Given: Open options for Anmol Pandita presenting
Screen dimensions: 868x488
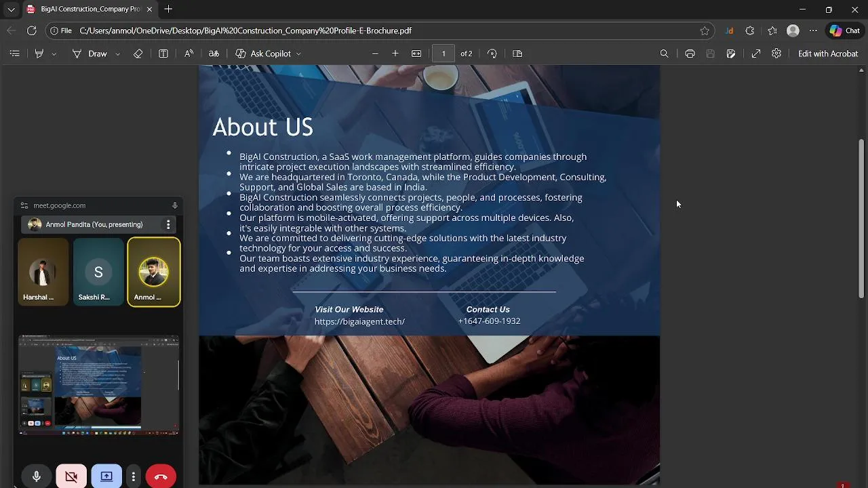Looking at the screenshot, I should click(168, 224).
